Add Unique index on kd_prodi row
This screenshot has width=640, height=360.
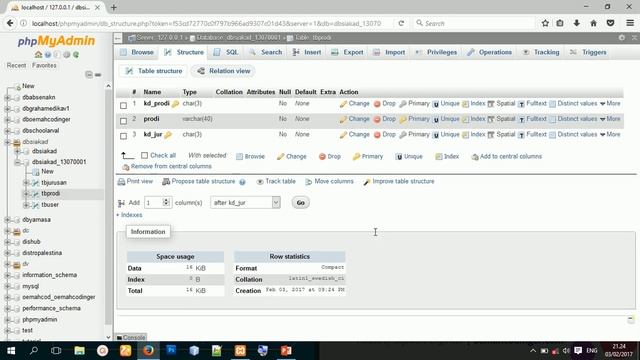click(x=446, y=104)
